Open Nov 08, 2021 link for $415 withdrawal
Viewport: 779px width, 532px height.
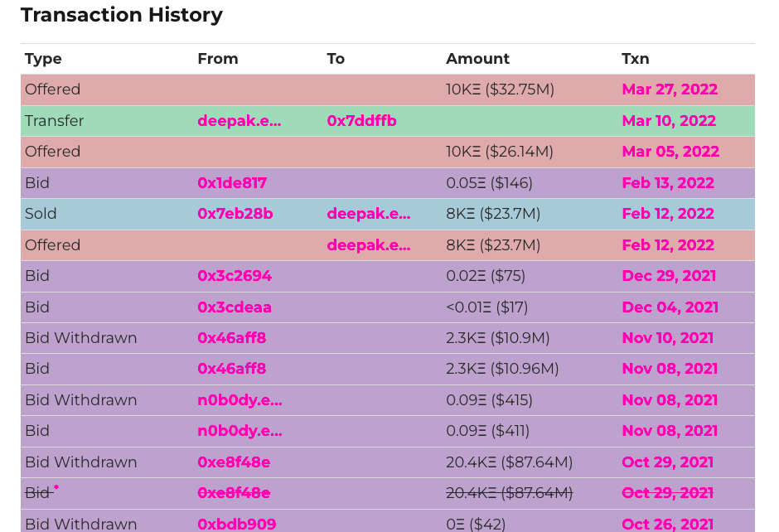click(x=670, y=400)
